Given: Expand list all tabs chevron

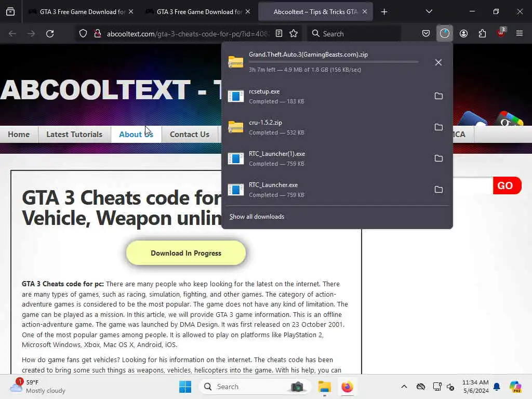Looking at the screenshot, I should (x=429, y=12).
